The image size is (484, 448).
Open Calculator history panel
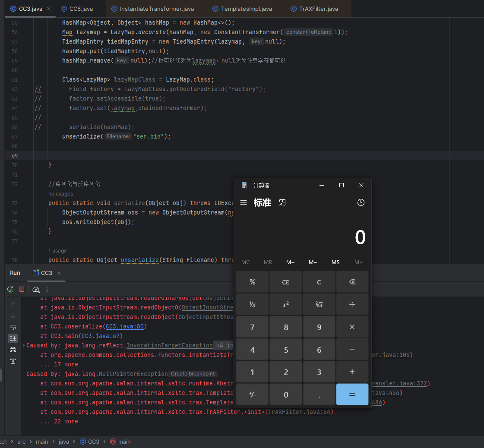pyautogui.click(x=361, y=203)
